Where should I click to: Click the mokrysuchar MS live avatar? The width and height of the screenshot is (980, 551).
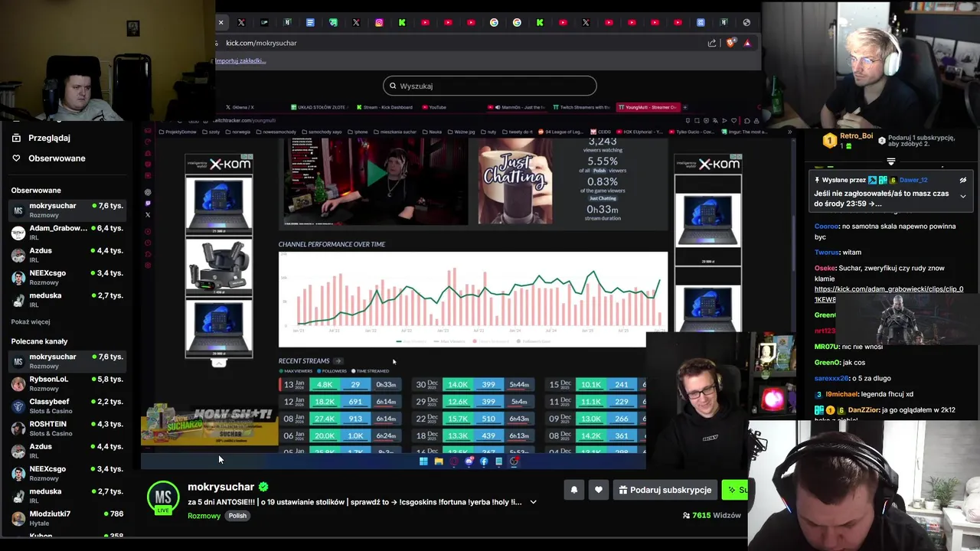163,497
